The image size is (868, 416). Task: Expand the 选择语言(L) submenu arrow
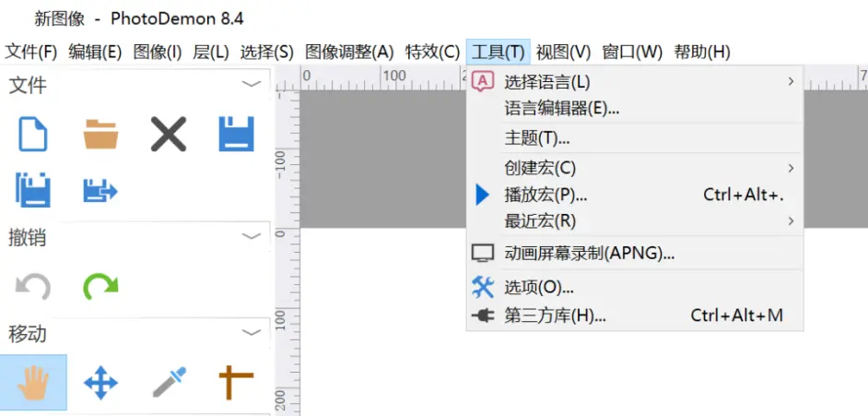(x=791, y=82)
